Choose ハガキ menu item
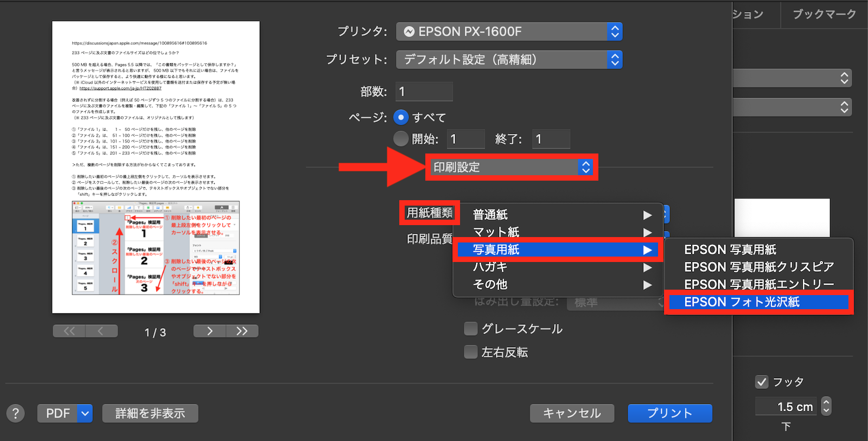This screenshot has width=868, height=441. click(558, 267)
